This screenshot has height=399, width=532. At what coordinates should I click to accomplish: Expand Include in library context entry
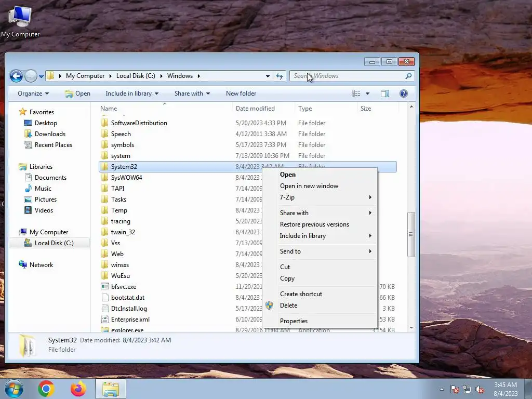320,236
